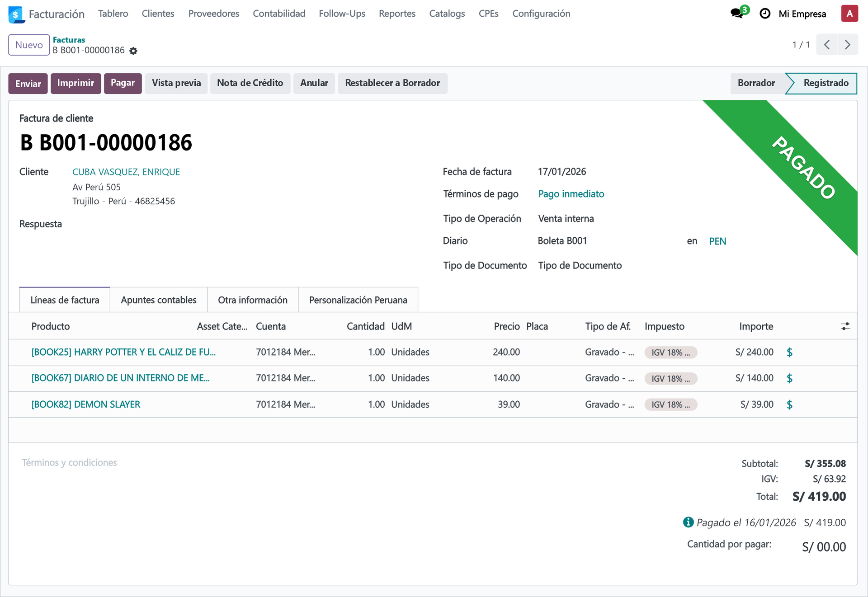The width and height of the screenshot is (868, 597).
Task: Open the user avatar menu
Action: click(849, 14)
